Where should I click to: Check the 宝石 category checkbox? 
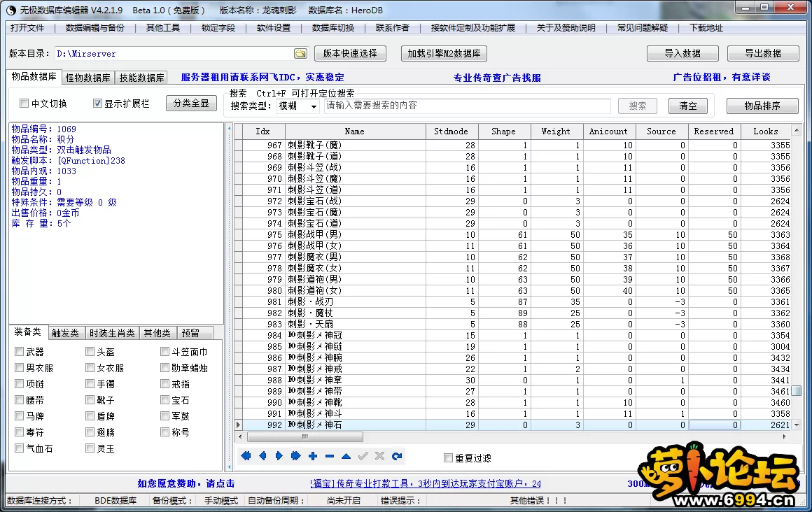click(164, 400)
